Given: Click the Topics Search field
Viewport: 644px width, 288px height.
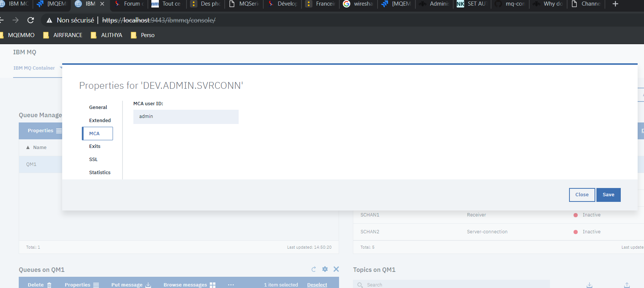Looking at the screenshot, I should (451, 285).
